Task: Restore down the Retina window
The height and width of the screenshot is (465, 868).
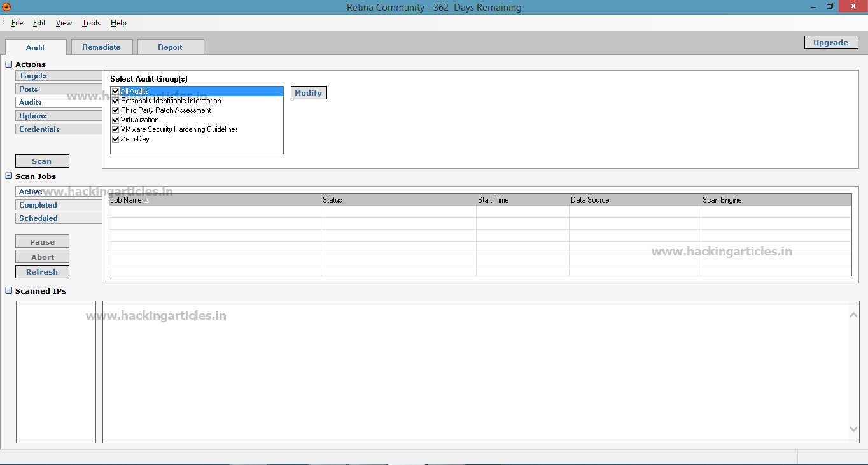Action: [830, 6]
